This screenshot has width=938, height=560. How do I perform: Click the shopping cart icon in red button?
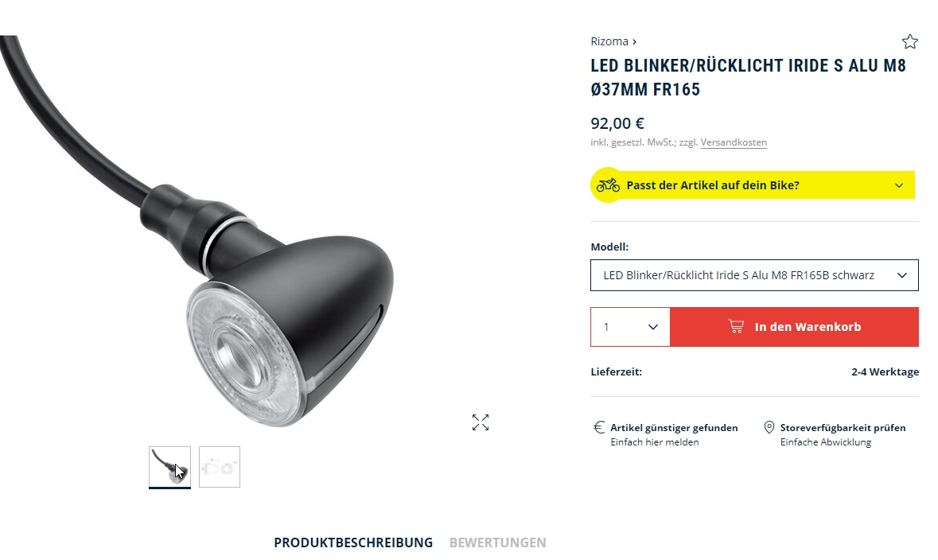736,326
